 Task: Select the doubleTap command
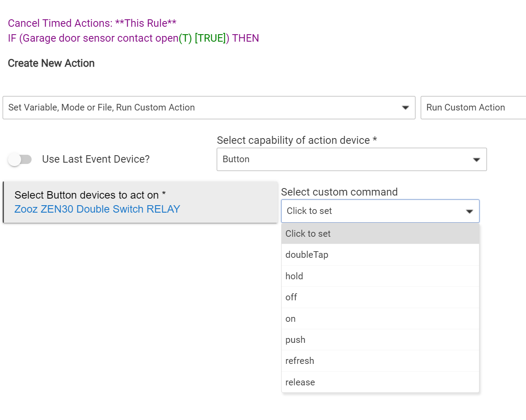point(380,255)
